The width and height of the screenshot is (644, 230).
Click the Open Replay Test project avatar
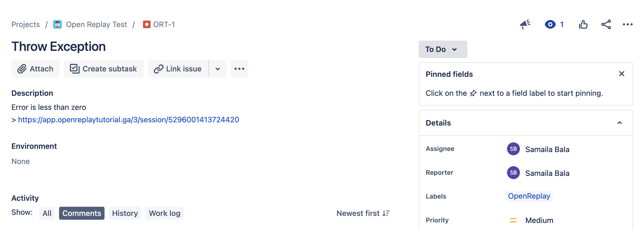[57, 25]
